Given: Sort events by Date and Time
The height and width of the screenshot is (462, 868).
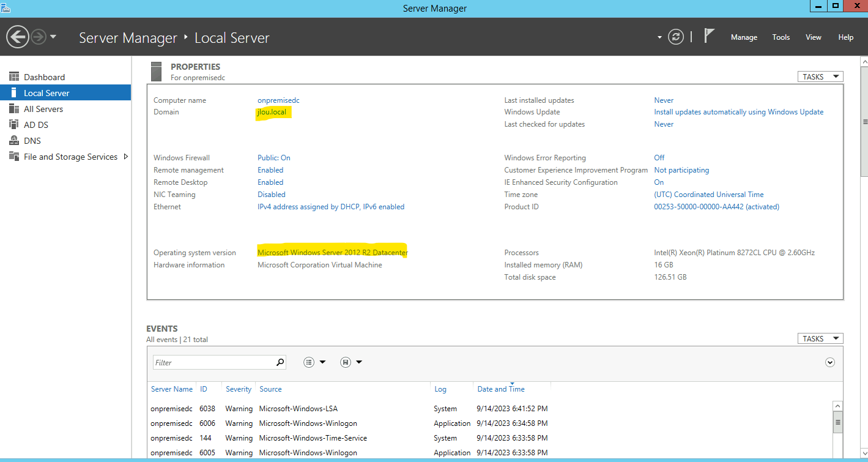Looking at the screenshot, I should pyautogui.click(x=501, y=389).
